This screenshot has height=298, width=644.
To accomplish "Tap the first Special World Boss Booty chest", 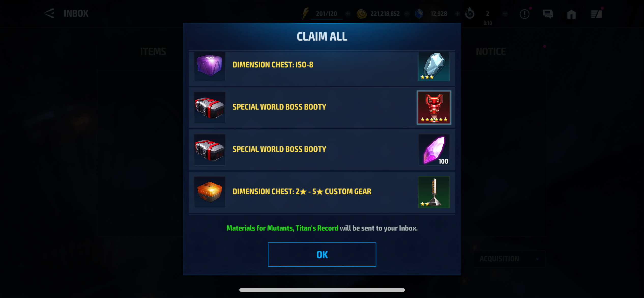I will coord(210,107).
